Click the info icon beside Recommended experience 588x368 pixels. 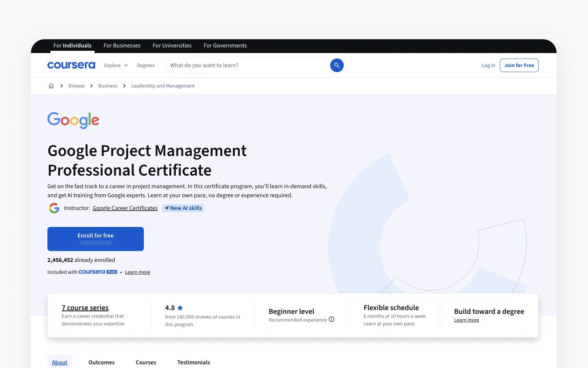pyautogui.click(x=332, y=319)
